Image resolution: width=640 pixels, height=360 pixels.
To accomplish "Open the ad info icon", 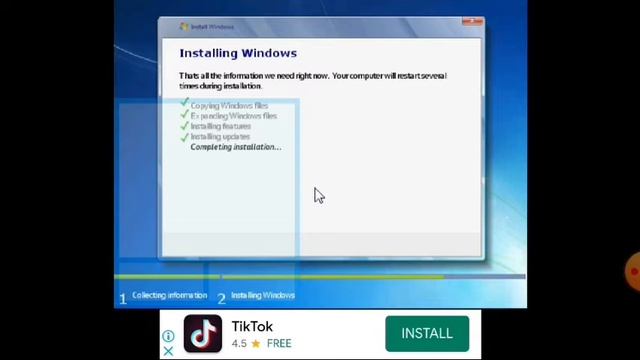I will [x=168, y=336].
